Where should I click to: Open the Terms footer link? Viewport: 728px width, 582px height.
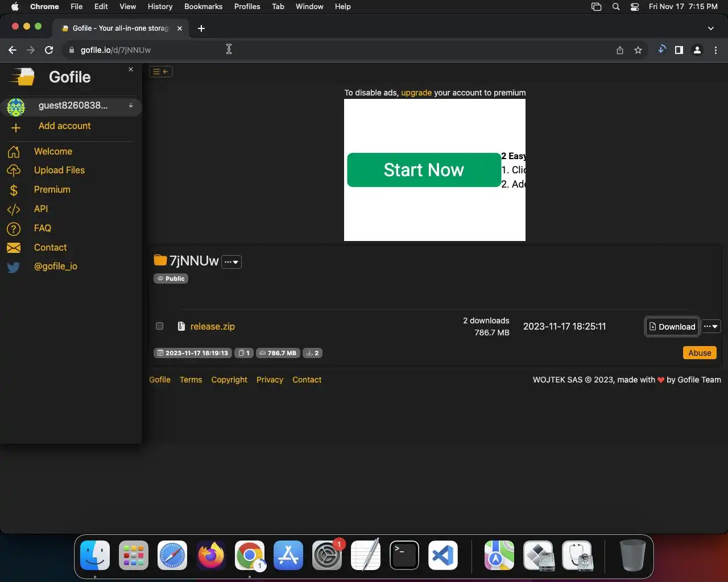coord(191,380)
